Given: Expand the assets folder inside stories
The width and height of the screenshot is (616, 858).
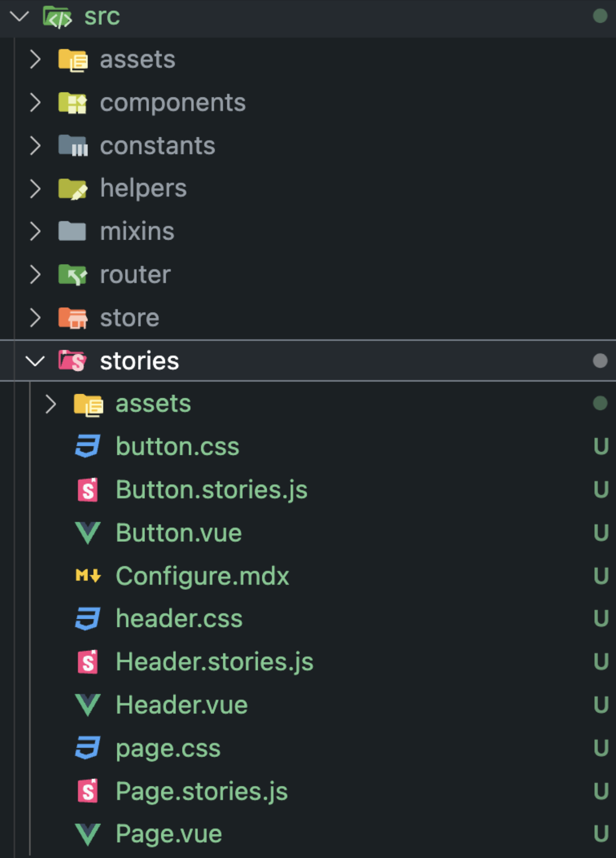Looking at the screenshot, I should pos(50,404).
